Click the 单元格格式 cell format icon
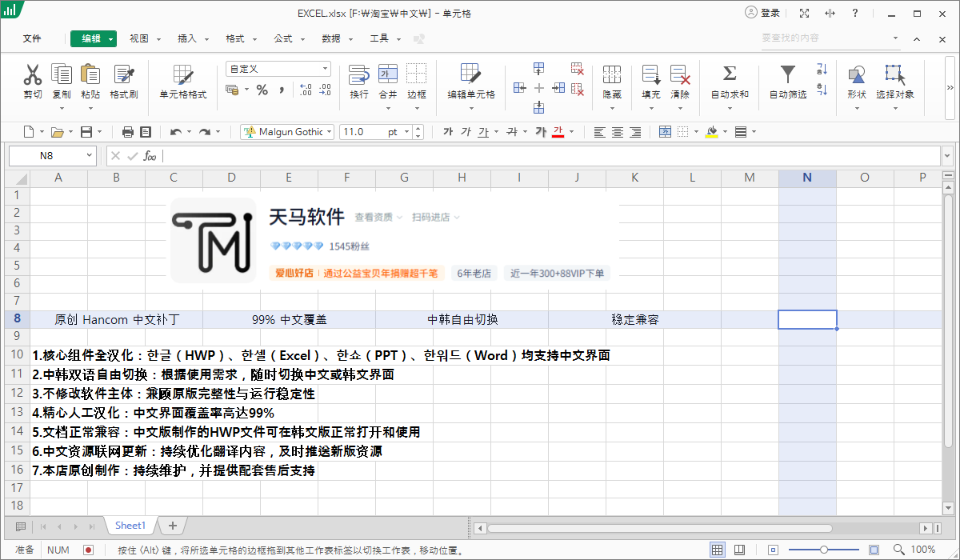Screen dimensions: 960x560 pos(183,76)
